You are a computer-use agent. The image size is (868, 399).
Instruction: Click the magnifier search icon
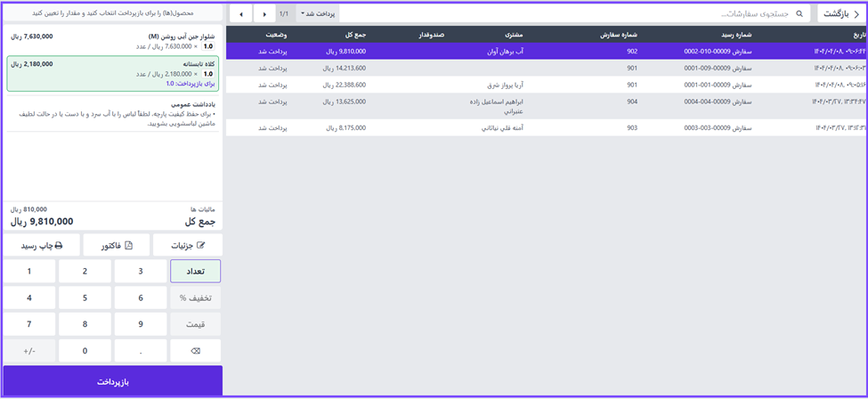tap(799, 14)
